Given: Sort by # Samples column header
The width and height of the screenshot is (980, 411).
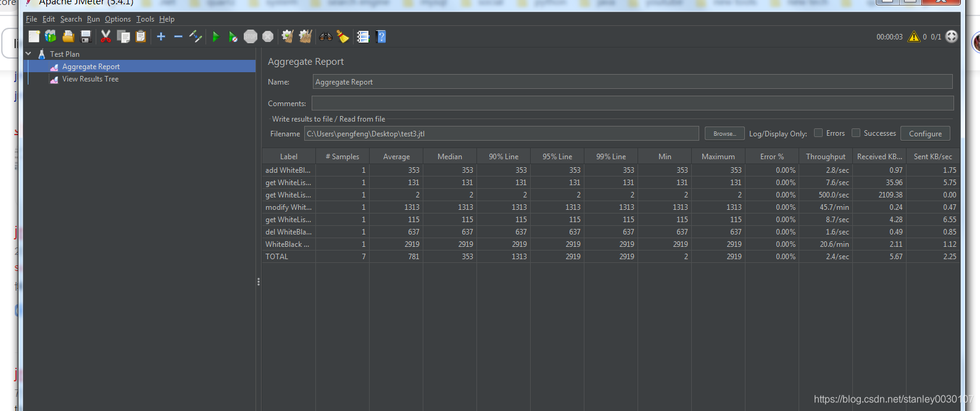Looking at the screenshot, I should (343, 157).
